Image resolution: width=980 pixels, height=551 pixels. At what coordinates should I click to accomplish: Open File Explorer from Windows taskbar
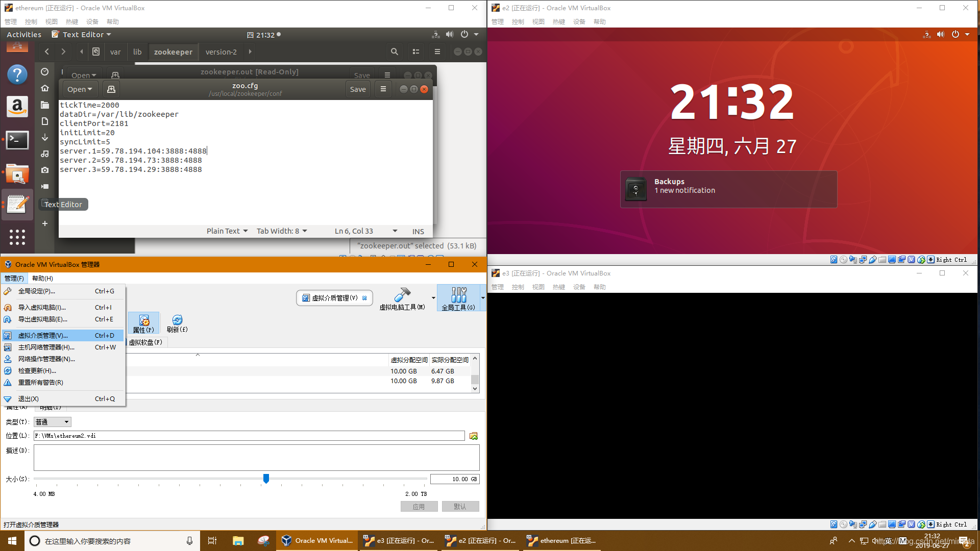pos(238,541)
